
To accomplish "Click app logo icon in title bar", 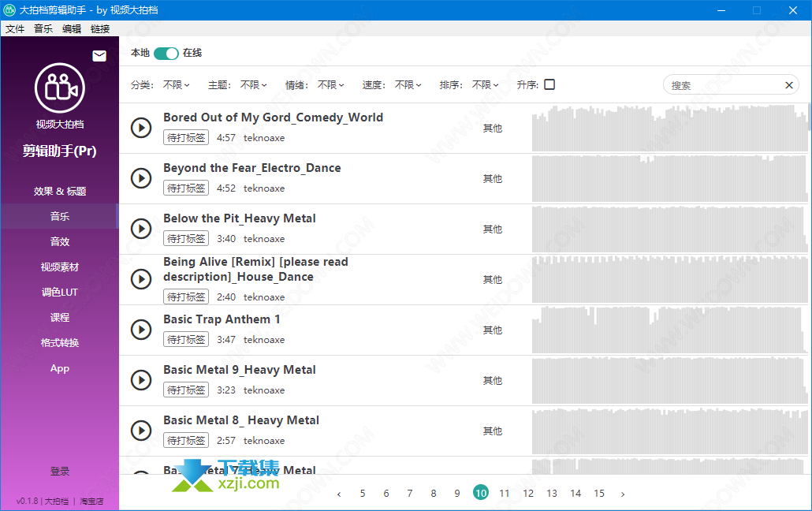I will 9,9.
